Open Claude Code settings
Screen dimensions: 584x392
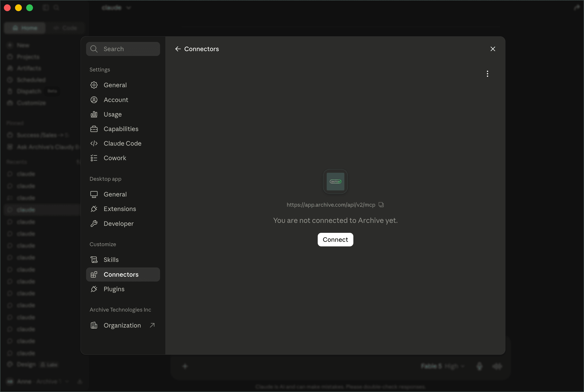123,143
